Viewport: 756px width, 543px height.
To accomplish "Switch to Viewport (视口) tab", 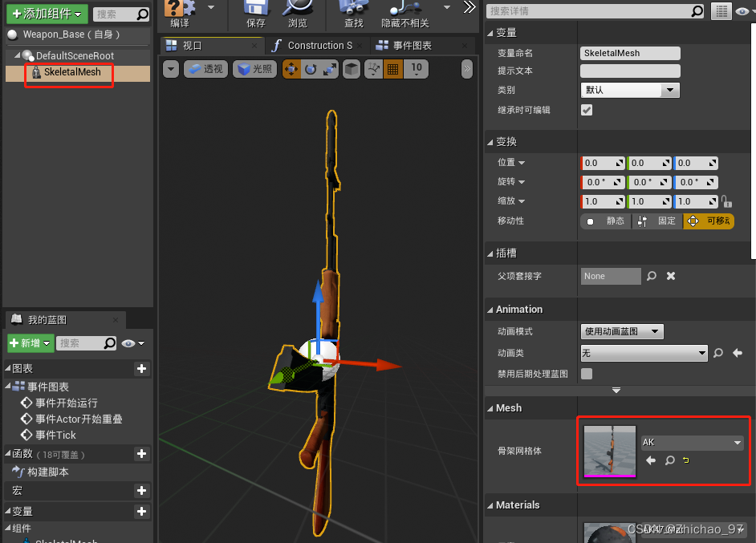I will point(212,46).
